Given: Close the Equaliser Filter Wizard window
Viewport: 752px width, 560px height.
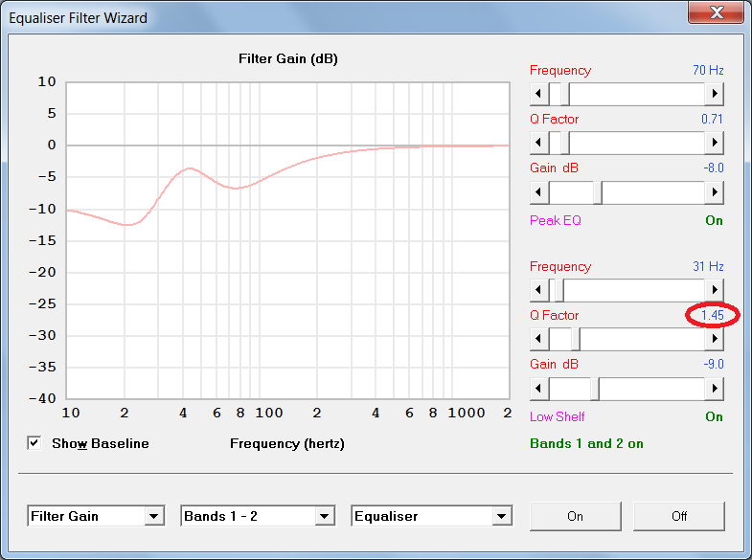Looking at the screenshot, I should click(716, 12).
